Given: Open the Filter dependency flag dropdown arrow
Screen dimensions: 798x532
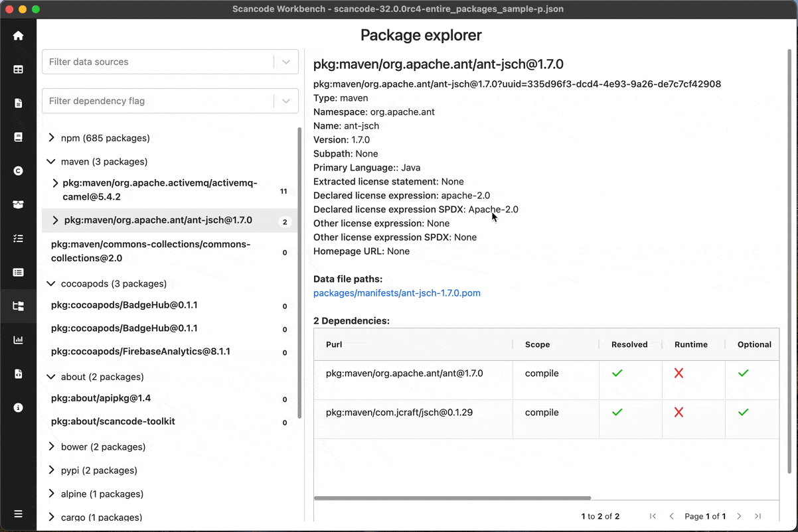Looking at the screenshot, I should click(286, 101).
